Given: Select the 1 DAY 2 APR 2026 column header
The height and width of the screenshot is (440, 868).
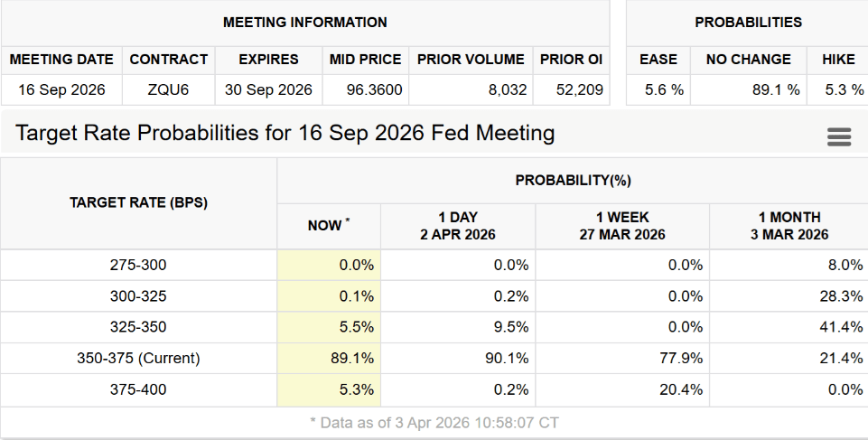Looking at the screenshot, I should (x=458, y=225).
